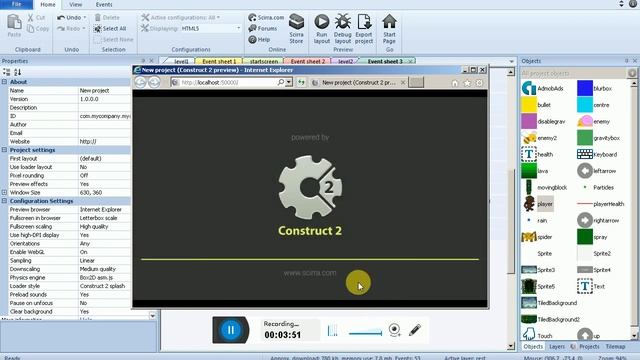Switch to the Events ribbon tab
The image size is (640, 360).
(x=104, y=4)
